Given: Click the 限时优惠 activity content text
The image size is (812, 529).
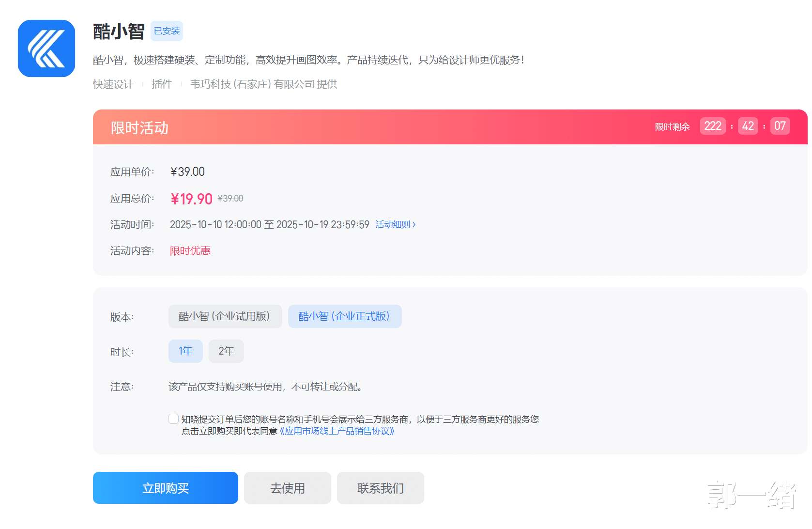Looking at the screenshot, I should click(190, 251).
